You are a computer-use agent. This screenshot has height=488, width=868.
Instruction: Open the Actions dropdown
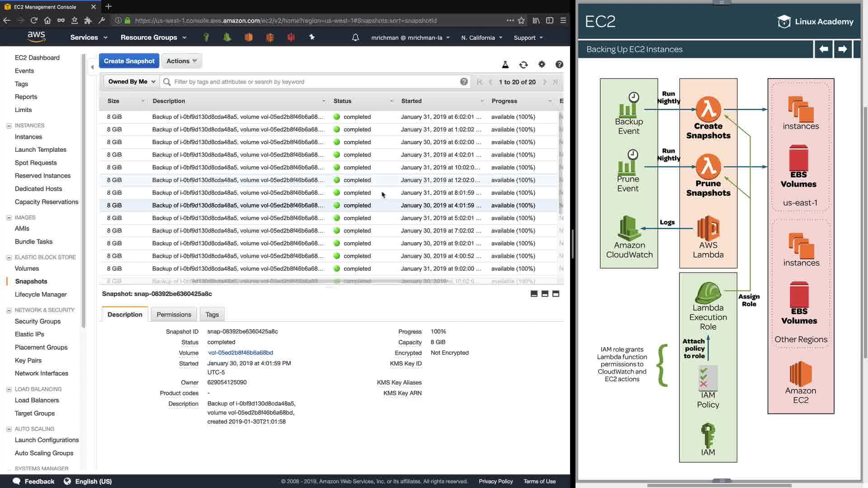181,61
